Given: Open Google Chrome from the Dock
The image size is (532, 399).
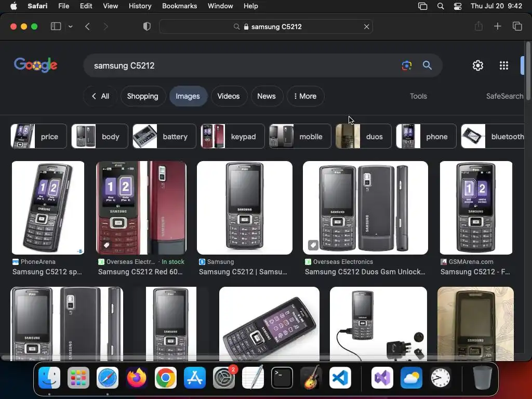Looking at the screenshot, I should click(x=166, y=378).
